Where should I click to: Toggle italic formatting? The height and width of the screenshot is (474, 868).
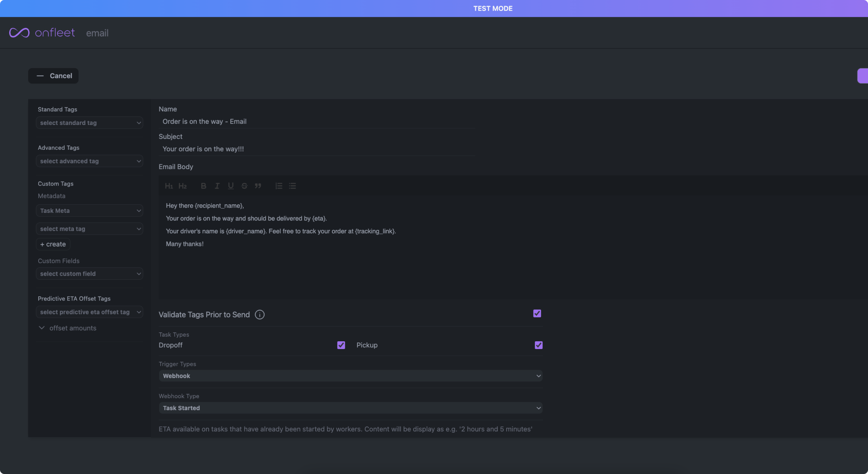coord(217,186)
